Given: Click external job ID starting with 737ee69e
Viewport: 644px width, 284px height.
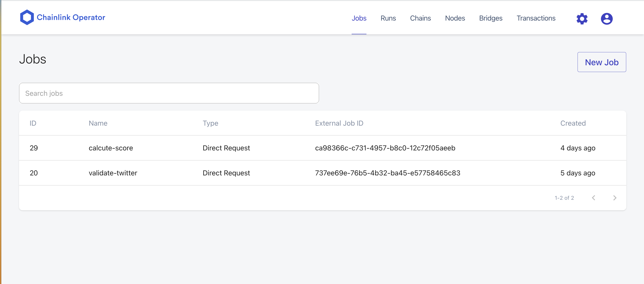Looking at the screenshot, I should [387, 173].
